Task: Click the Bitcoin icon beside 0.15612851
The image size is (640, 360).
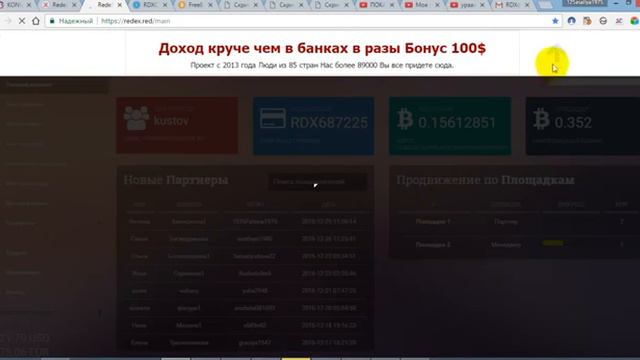Action: (x=405, y=119)
